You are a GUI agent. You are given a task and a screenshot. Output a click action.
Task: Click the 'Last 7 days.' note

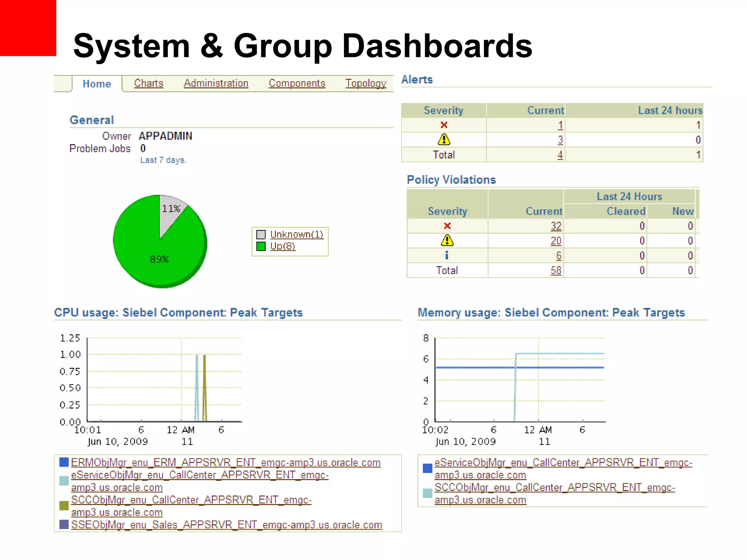(163, 160)
